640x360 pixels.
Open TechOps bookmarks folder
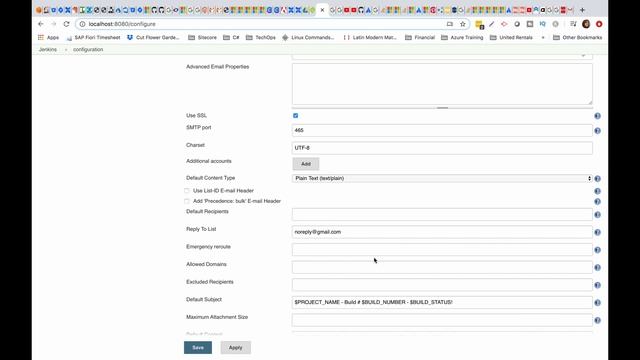click(x=261, y=37)
